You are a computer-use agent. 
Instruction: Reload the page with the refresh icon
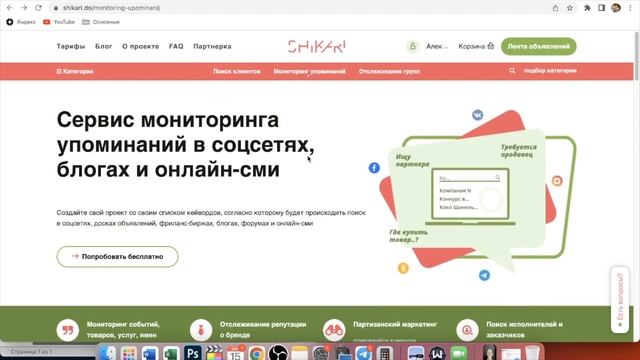pyautogui.click(x=38, y=8)
